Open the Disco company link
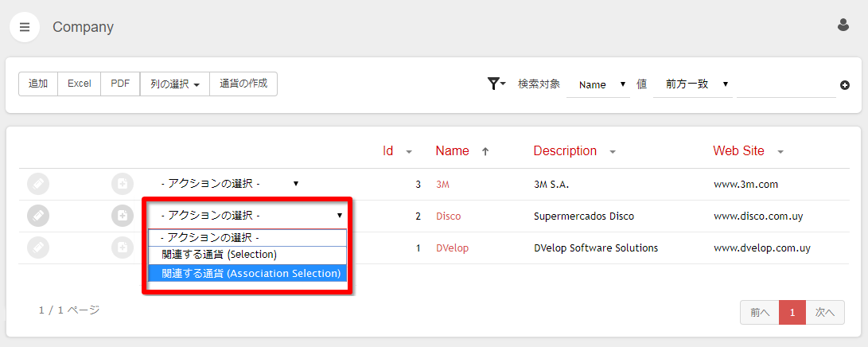The width and height of the screenshot is (868, 347). tap(449, 216)
